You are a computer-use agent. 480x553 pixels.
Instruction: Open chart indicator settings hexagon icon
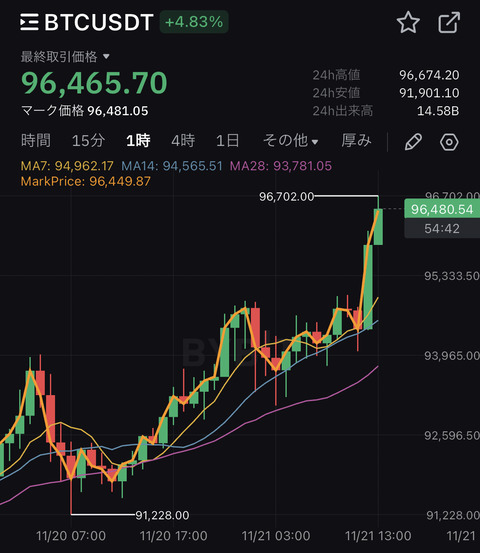tap(449, 142)
